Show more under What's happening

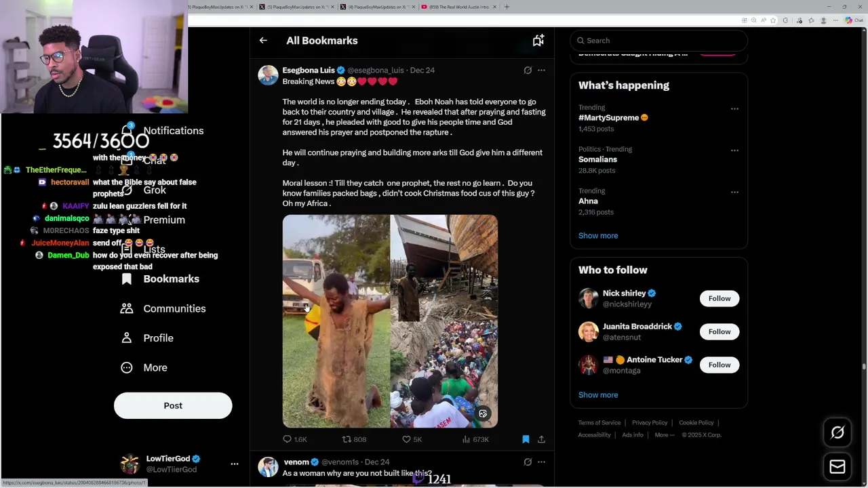coord(598,236)
